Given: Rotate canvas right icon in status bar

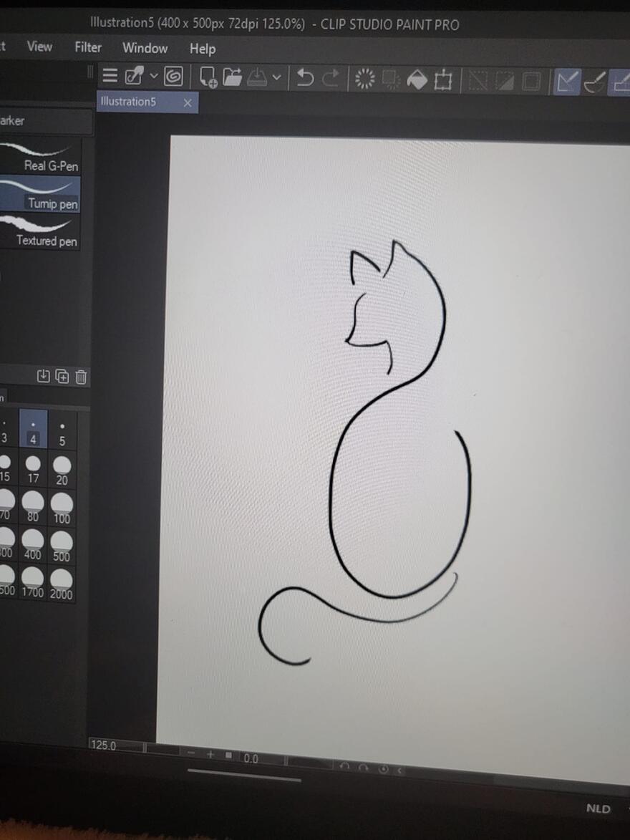Looking at the screenshot, I should pos(363,768).
